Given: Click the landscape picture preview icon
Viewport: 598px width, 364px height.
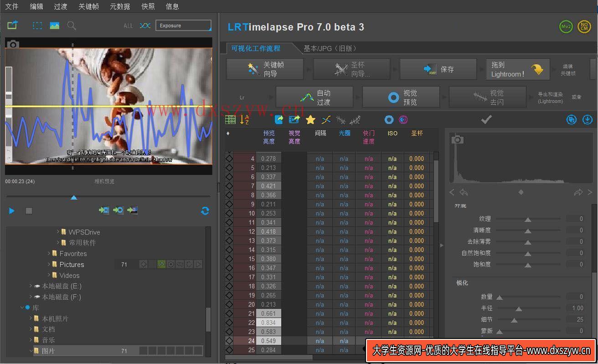Looking at the screenshot, I should point(55,26).
